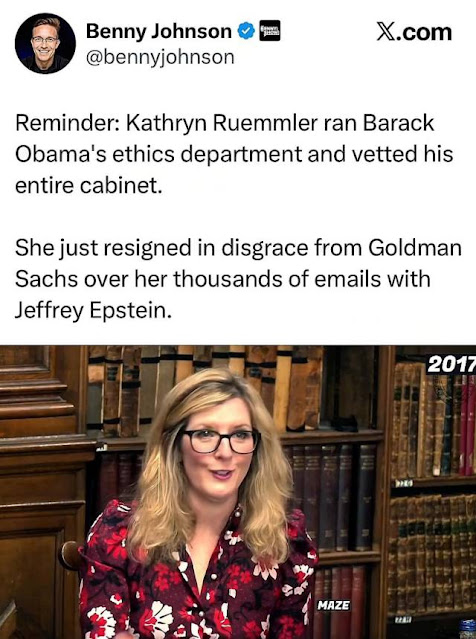Click the word "Reminder:" in the tweet

[67, 123]
